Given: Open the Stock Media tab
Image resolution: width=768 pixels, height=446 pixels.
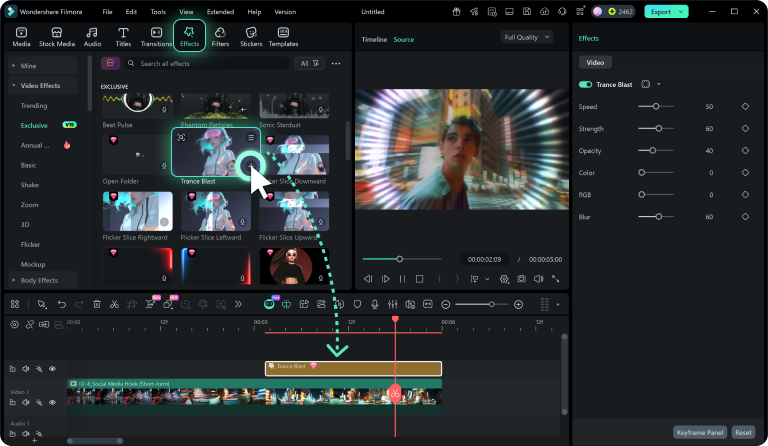Looking at the screenshot, I should point(57,37).
